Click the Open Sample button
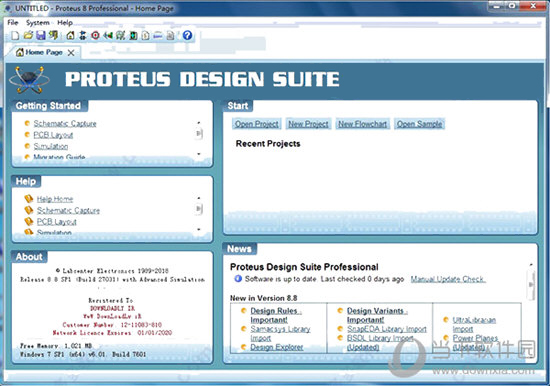 [420, 124]
